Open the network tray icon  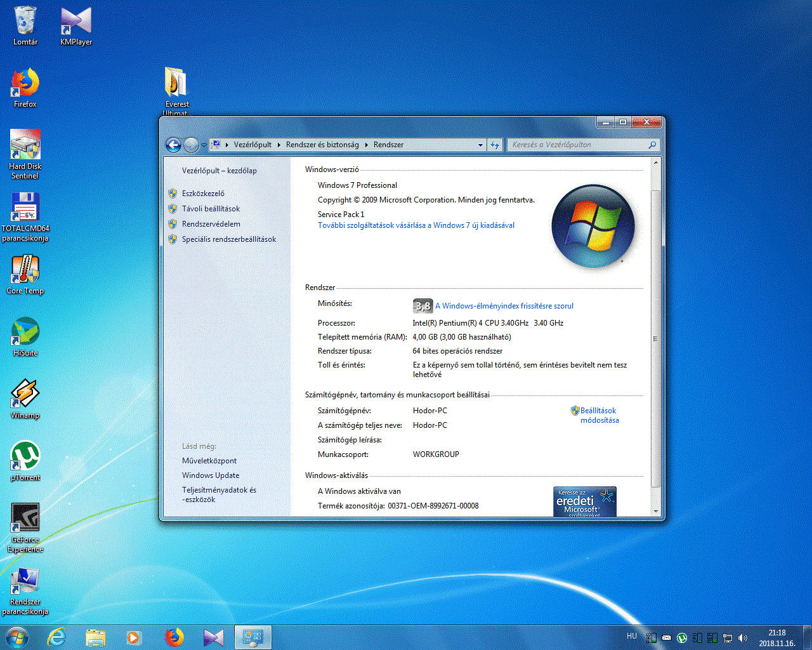728,638
